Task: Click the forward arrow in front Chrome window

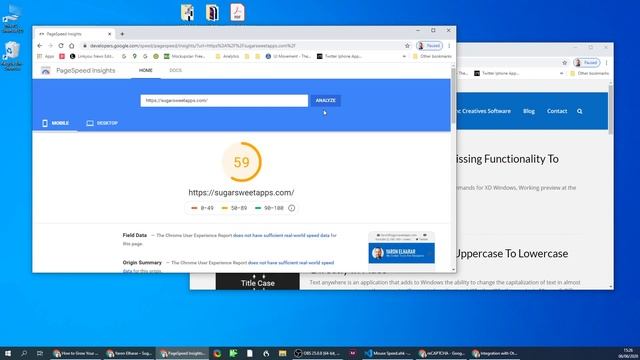Action: (x=50, y=46)
